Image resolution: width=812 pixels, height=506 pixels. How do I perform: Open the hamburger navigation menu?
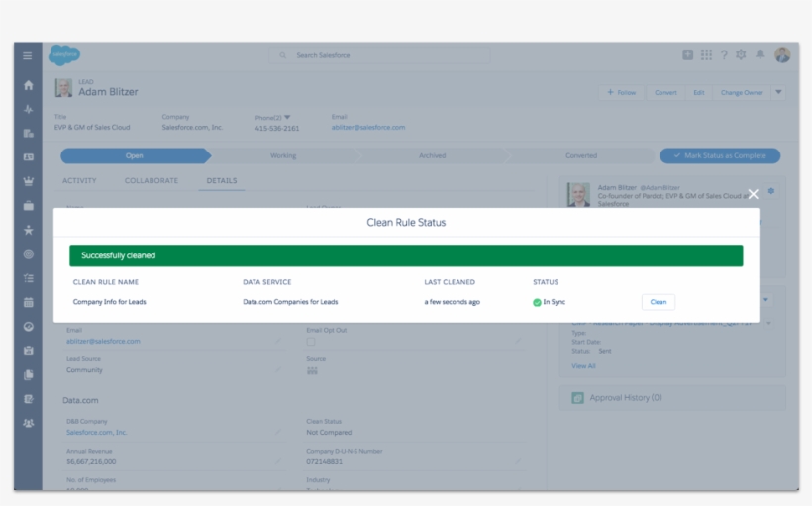[28, 55]
